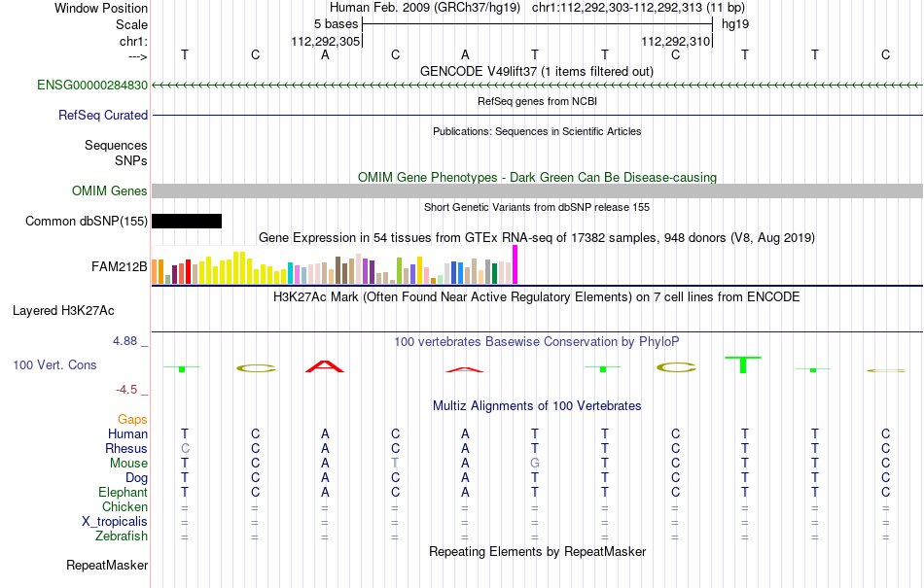The width and height of the screenshot is (924, 588).
Task: Click the 100 Vert. Cons label
Action: [x=54, y=364]
